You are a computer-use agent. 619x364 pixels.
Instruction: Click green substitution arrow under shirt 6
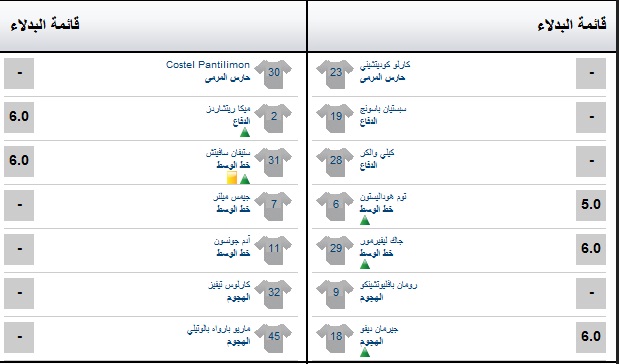(x=365, y=220)
